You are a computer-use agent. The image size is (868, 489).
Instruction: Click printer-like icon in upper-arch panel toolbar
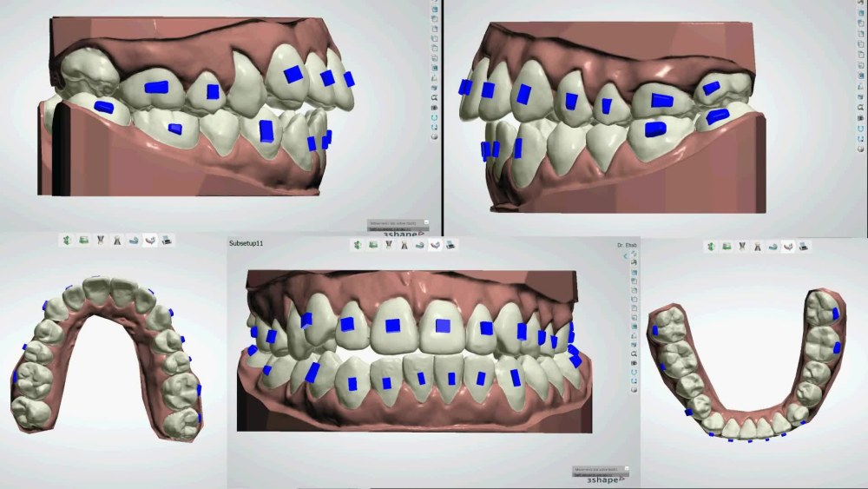click(167, 241)
